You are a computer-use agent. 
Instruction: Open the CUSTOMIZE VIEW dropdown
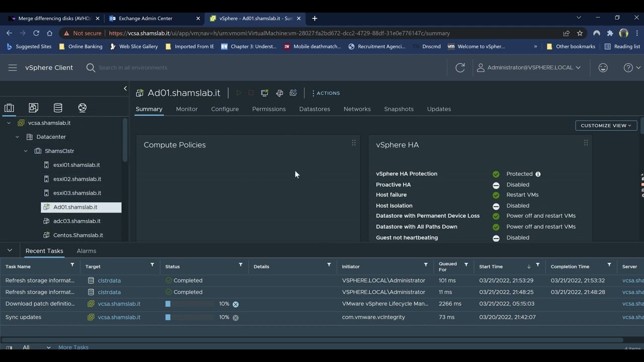coord(606,125)
